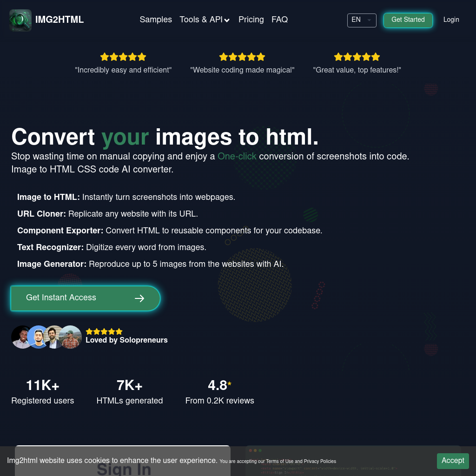Open the FAQ nav link
The image size is (476, 476).
pyautogui.click(x=279, y=20)
